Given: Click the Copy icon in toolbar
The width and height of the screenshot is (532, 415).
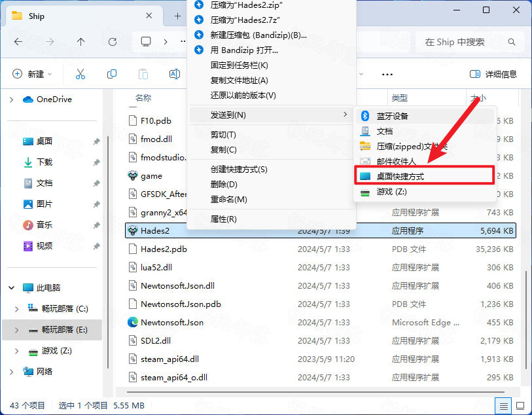Looking at the screenshot, I should click(x=112, y=74).
